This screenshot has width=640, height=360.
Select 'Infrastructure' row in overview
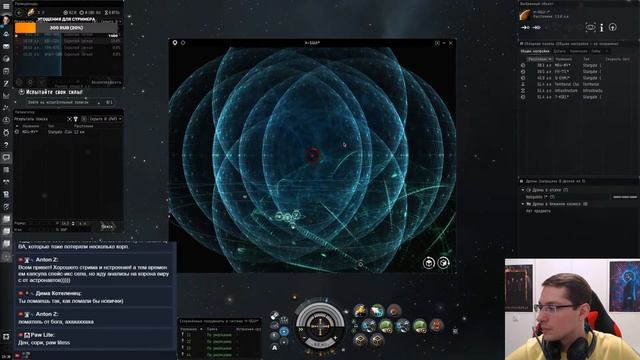pos(578,91)
